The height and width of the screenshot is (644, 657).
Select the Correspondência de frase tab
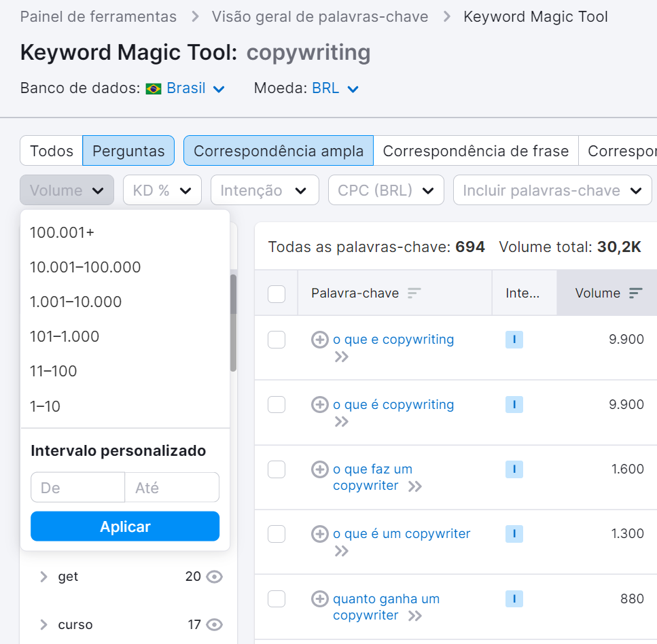pos(476,150)
